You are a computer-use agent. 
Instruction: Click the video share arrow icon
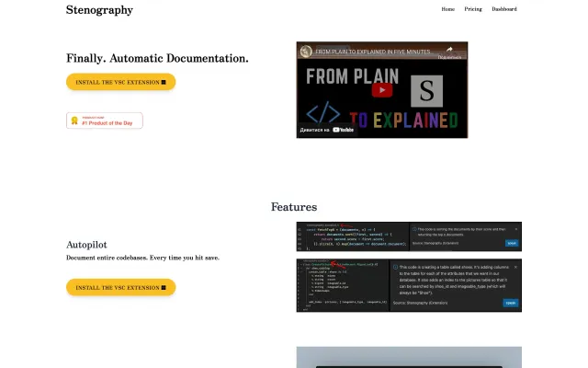coord(449,49)
